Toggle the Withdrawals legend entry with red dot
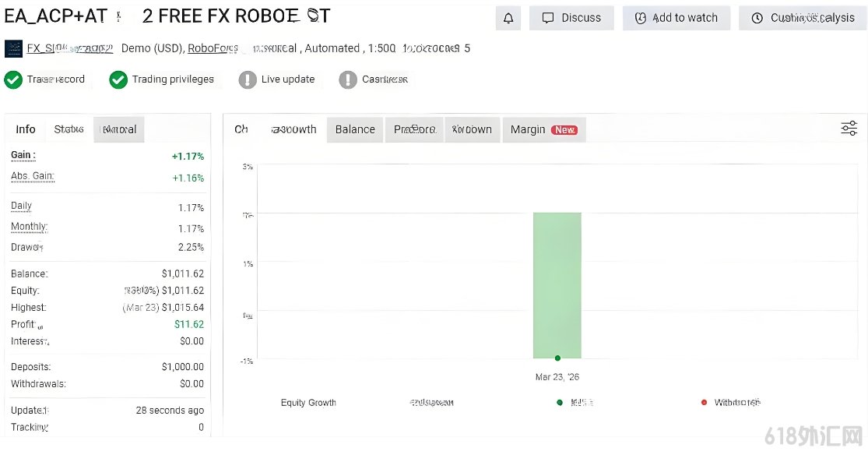Screen dimensions: 868x455 tap(731, 402)
